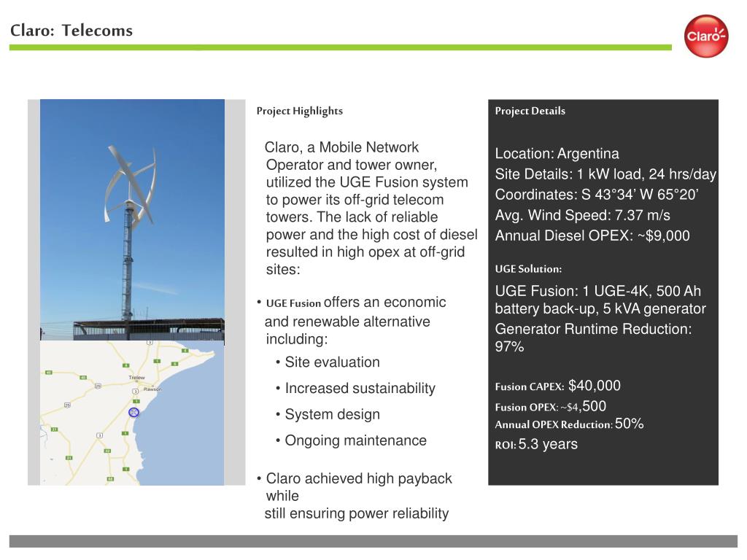Select 'UGE Fusion: 1 UGE-4K, 500 Ah' line
Image resolution: width=747 pixels, height=560 pixels.
click(598, 290)
